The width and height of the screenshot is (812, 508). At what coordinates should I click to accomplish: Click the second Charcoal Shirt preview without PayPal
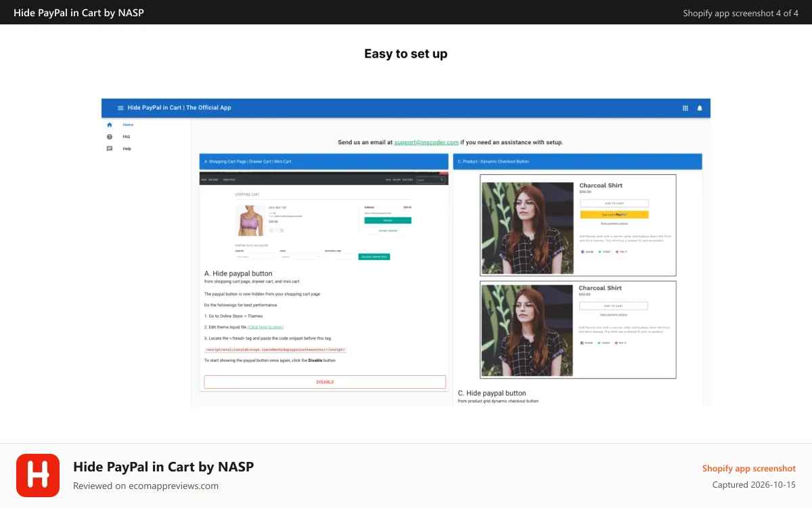(x=578, y=330)
